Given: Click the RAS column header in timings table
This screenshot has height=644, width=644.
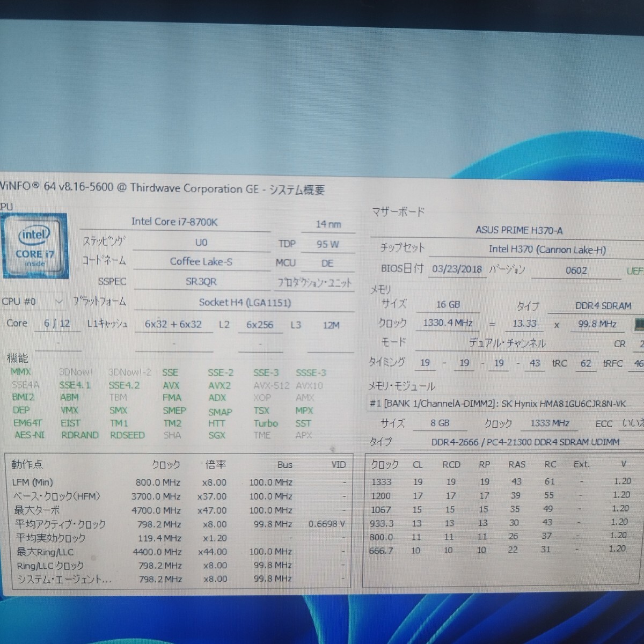Looking at the screenshot, I should pos(517,465).
